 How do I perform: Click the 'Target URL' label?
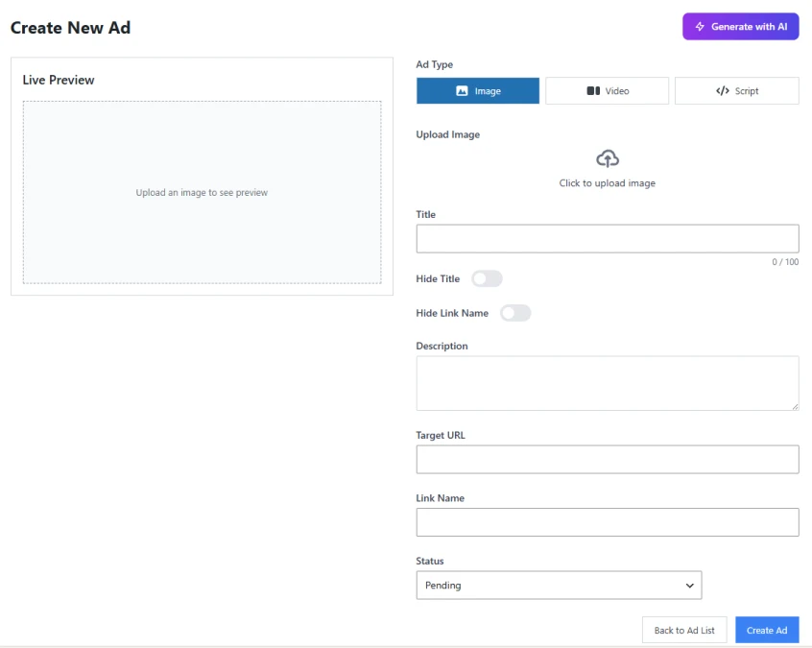coord(441,435)
